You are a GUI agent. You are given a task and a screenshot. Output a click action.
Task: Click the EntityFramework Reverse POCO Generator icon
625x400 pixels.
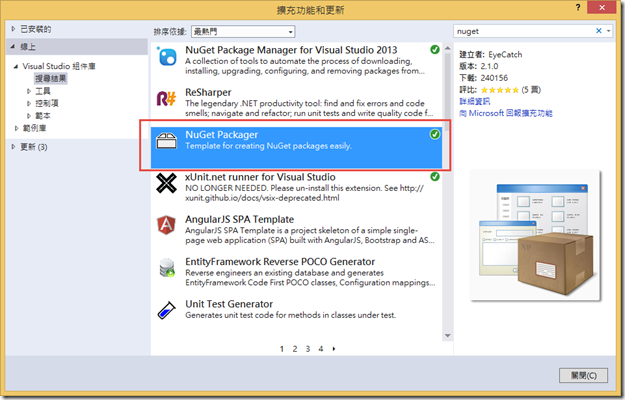(167, 267)
